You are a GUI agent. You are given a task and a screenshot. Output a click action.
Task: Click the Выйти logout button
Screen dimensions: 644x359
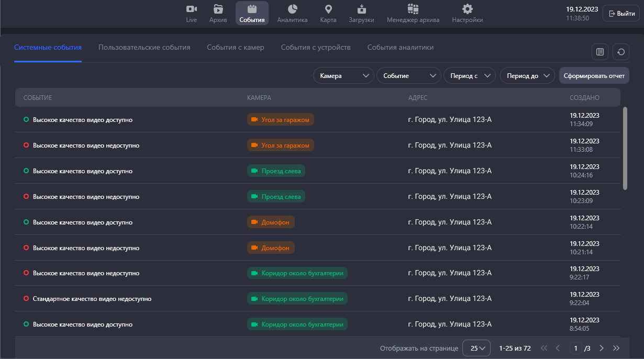pyautogui.click(x=621, y=14)
